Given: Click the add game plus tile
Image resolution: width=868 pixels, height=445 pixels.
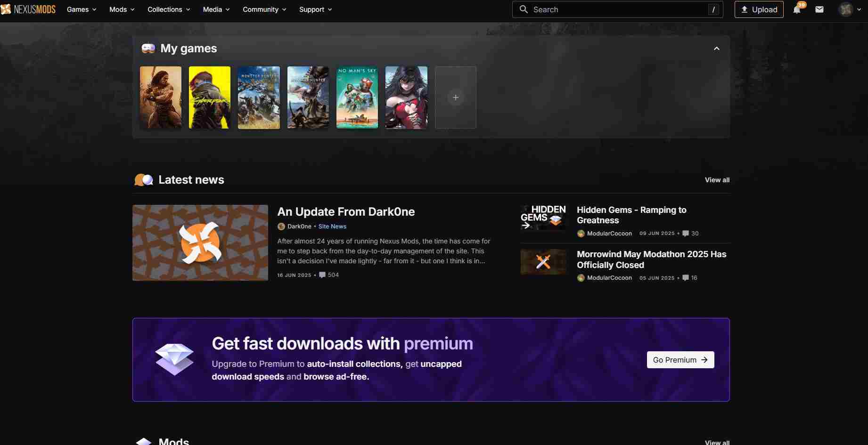Looking at the screenshot, I should (455, 97).
